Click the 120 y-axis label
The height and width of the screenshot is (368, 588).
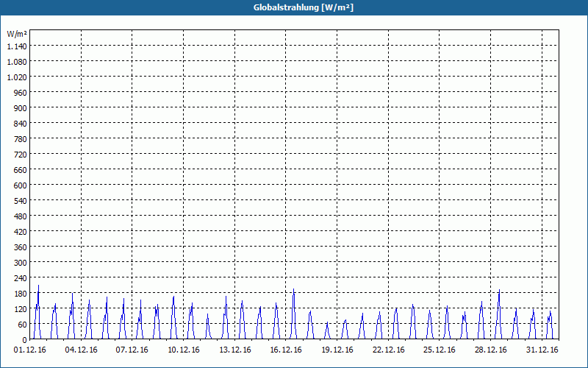click(21, 309)
